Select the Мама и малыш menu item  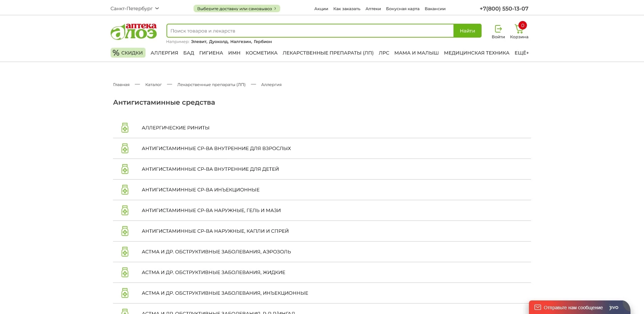(x=416, y=53)
